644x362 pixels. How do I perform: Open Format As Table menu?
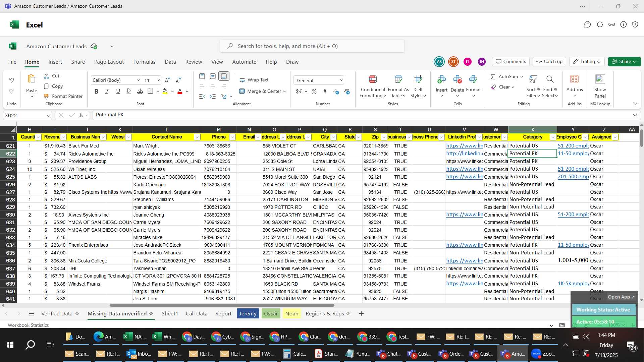coord(398,86)
